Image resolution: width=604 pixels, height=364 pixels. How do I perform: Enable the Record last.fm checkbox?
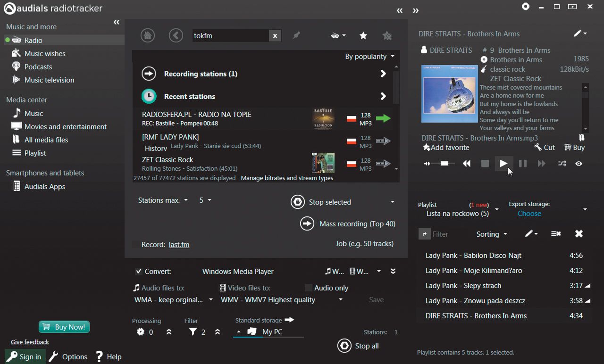coord(136,245)
